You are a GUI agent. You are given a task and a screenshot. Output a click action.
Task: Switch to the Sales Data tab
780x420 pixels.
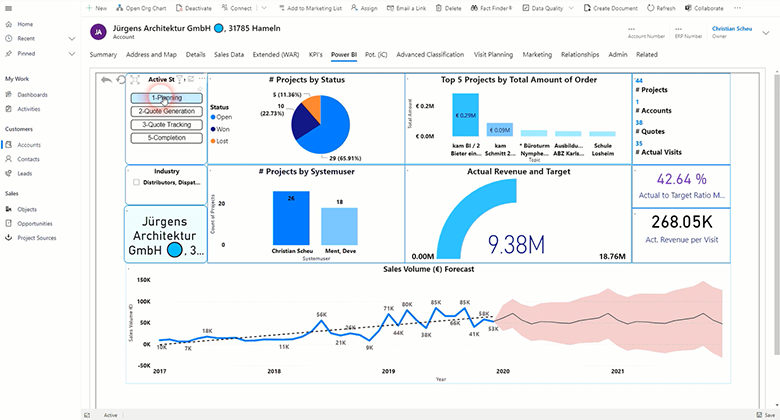[x=229, y=55]
